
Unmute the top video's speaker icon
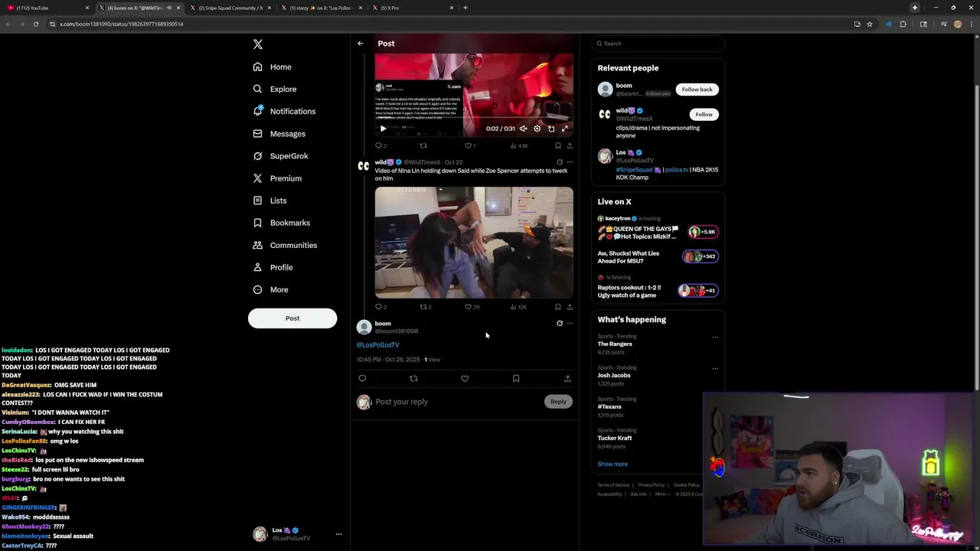coord(524,129)
